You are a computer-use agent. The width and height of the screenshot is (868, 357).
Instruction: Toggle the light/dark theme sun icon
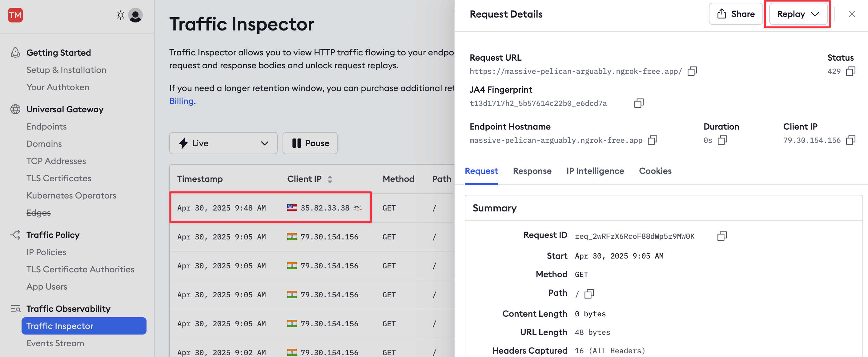pos(120,15)
